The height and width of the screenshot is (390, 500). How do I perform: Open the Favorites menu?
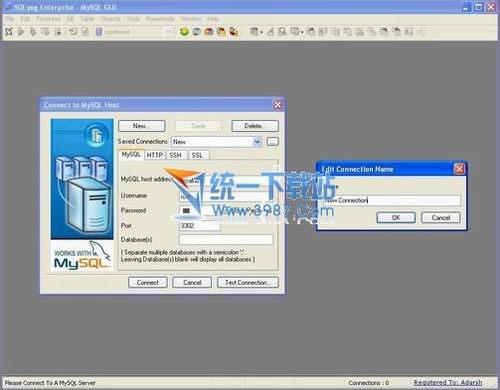pyautogui.click(x=48, y=19)
